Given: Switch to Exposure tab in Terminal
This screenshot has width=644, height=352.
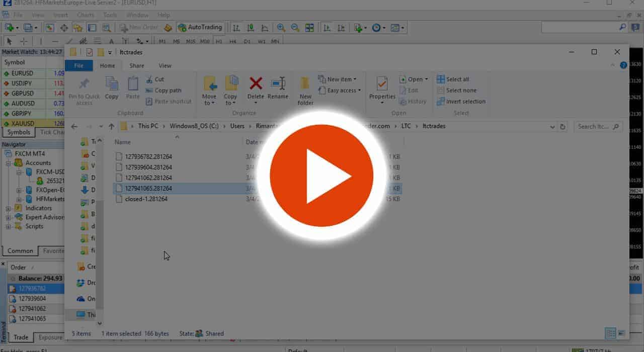Looking at the screenshot, I should click(x=50, y=338).
